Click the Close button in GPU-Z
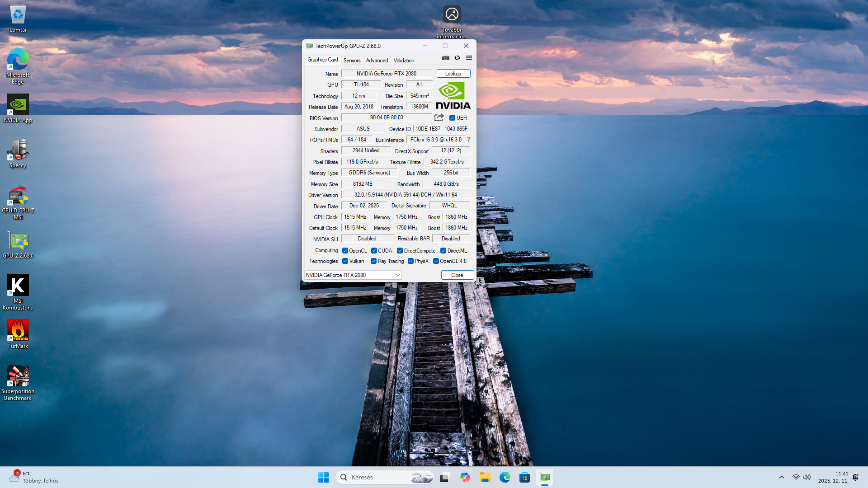 pos(457,275)
